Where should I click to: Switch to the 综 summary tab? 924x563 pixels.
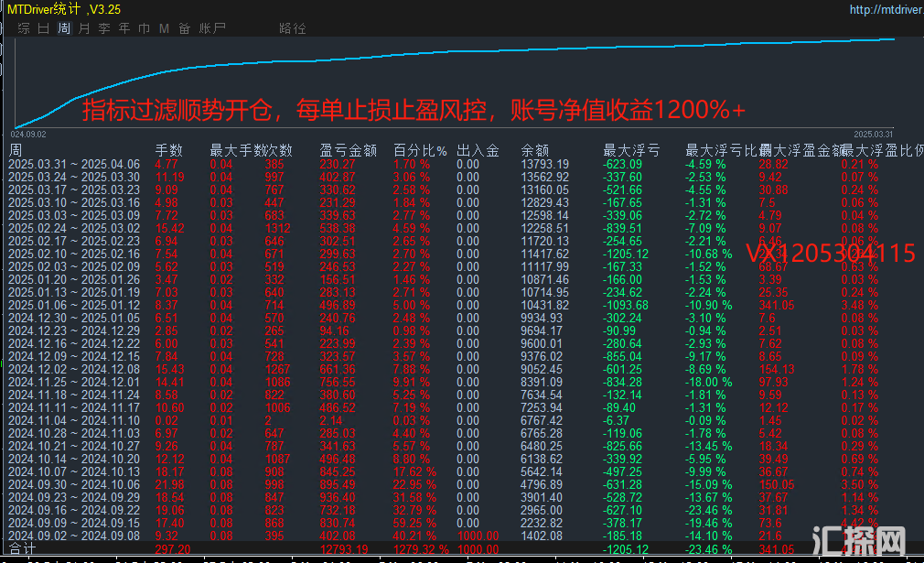point(24,28)
